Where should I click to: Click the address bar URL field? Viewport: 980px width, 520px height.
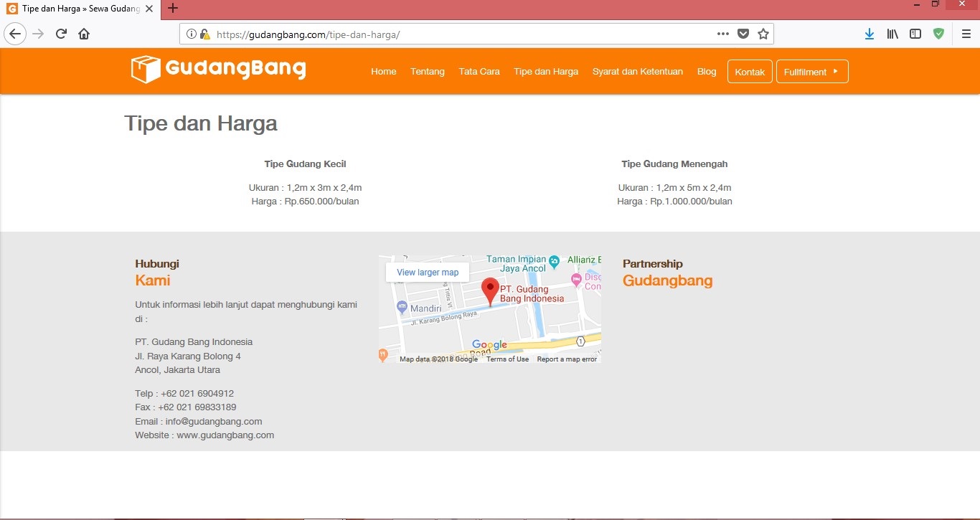(x=476, y=34)
